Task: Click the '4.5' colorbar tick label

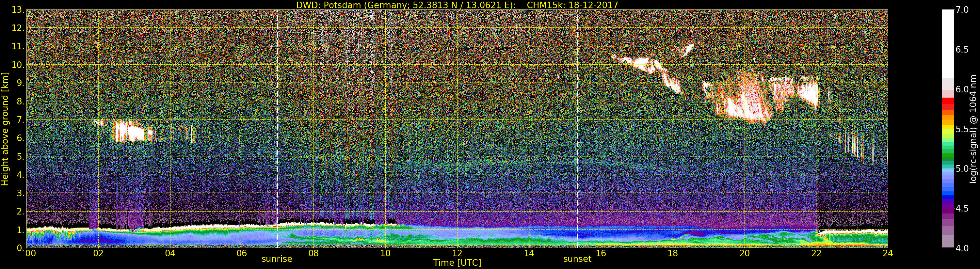Action: coord(962,209)
